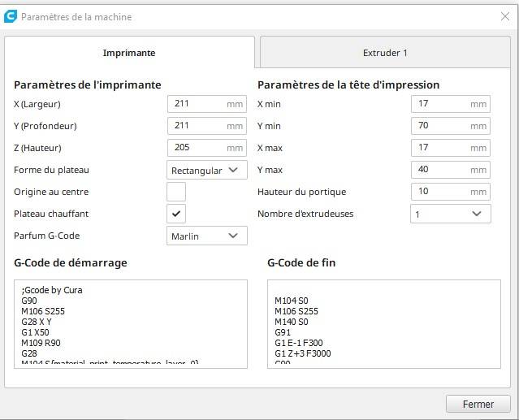The height and width of the screenshot is (420, 519).
Task: Enable the Origine au centre checkbox
Action: point(176,192)
